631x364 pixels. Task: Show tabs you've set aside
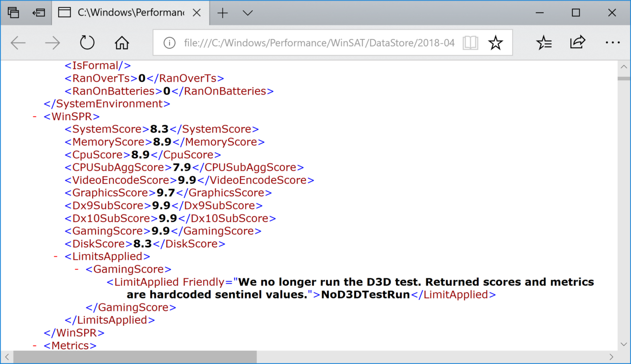click(x=13, y=13)
